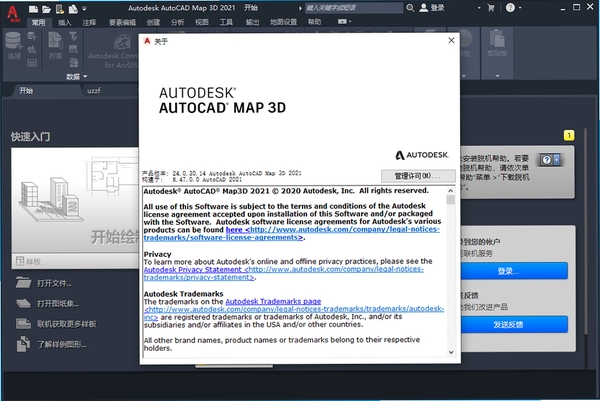
Task: Expand the 数据 panel dropdown arrow
Action: pos(85,77)
